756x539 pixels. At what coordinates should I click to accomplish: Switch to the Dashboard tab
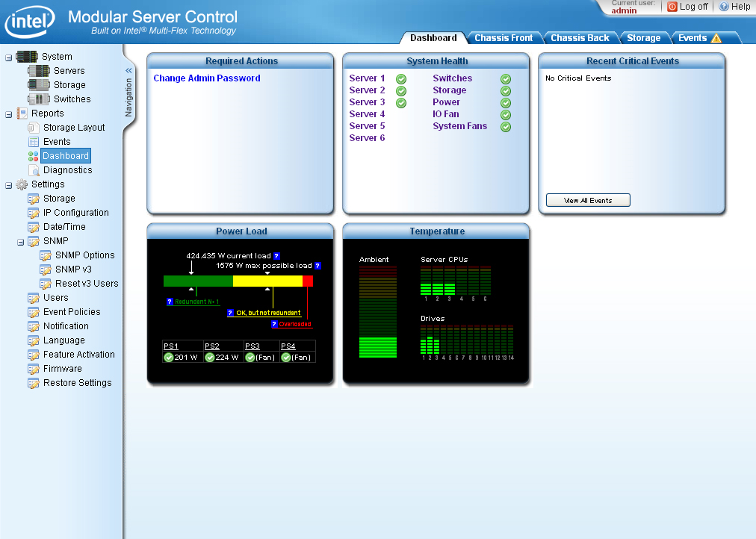click(433, 38)
